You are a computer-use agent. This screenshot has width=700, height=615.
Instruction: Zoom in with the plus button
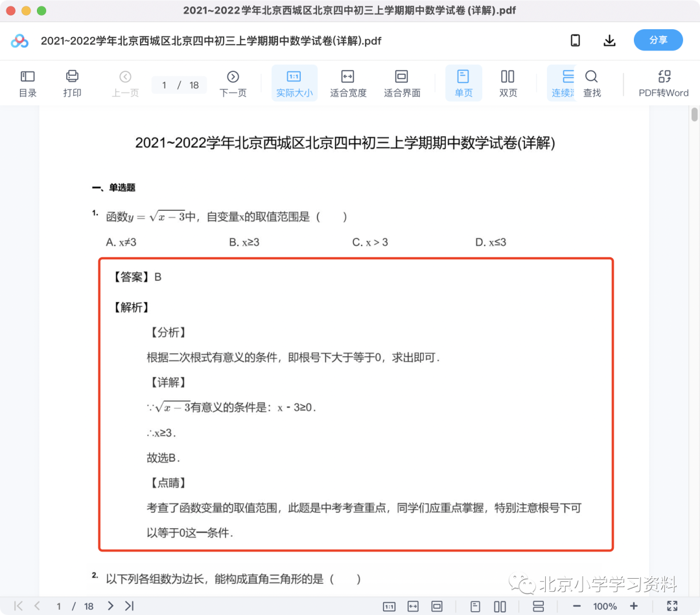pos(633,606)
